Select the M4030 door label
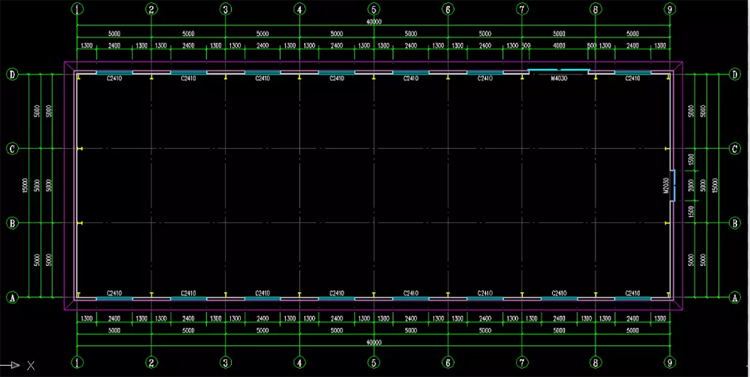The height and width of the screenshot is (377, 750). (559, 78)
